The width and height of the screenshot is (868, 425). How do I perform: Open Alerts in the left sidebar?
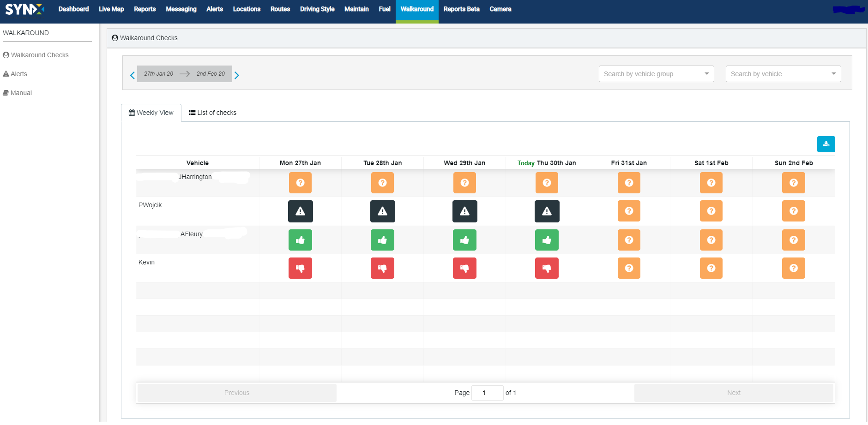click(15, 74)
